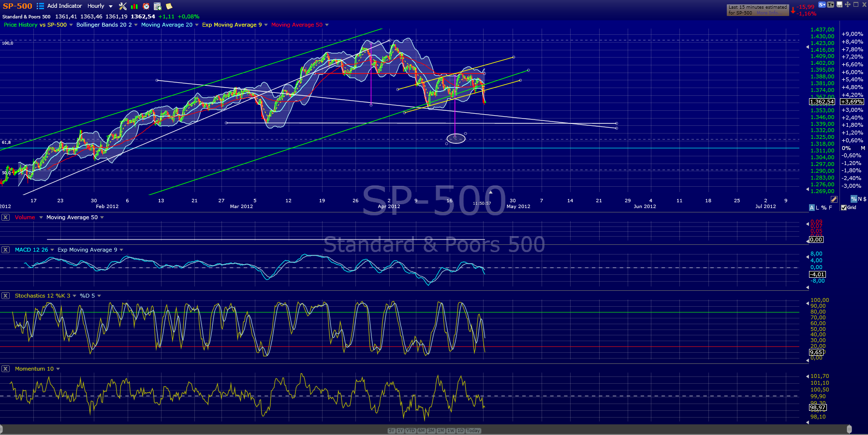Expand the Volume pane's Moving Average 50 arrow

(102, 217)
